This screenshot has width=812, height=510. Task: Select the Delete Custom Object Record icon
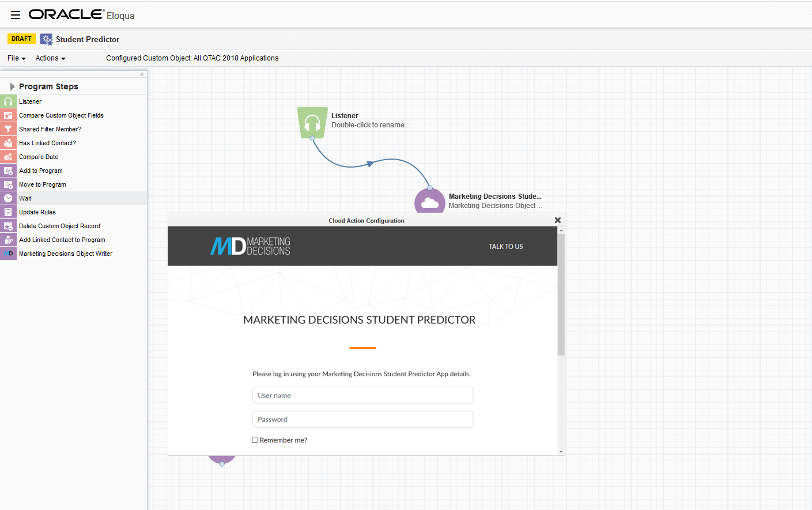8,226
